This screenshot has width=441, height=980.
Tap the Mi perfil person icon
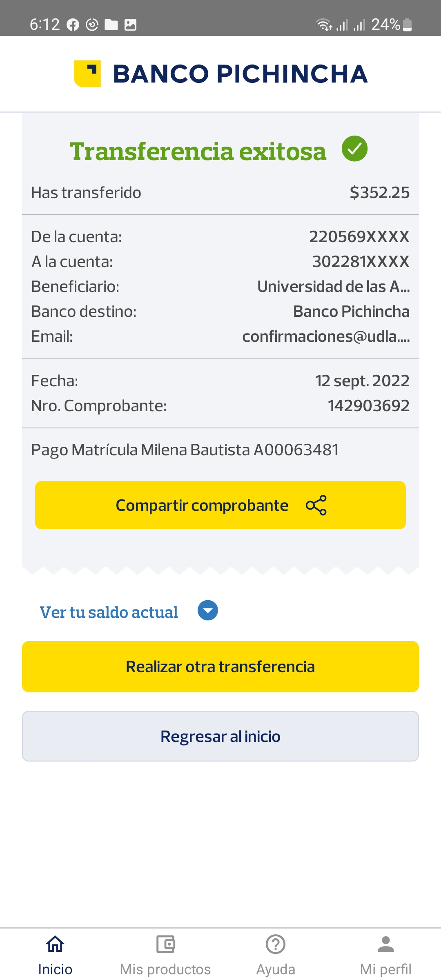(x=385, y=944)
